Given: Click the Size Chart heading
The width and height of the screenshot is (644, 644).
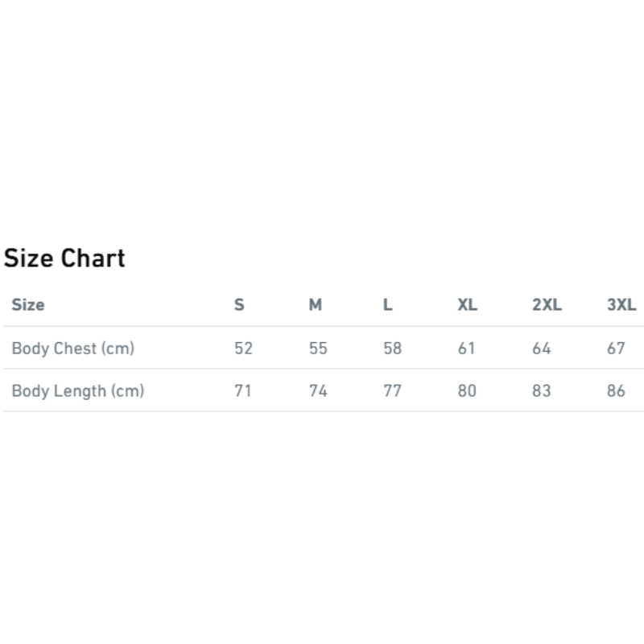Looking at the screenshot, I should point(64,258).
